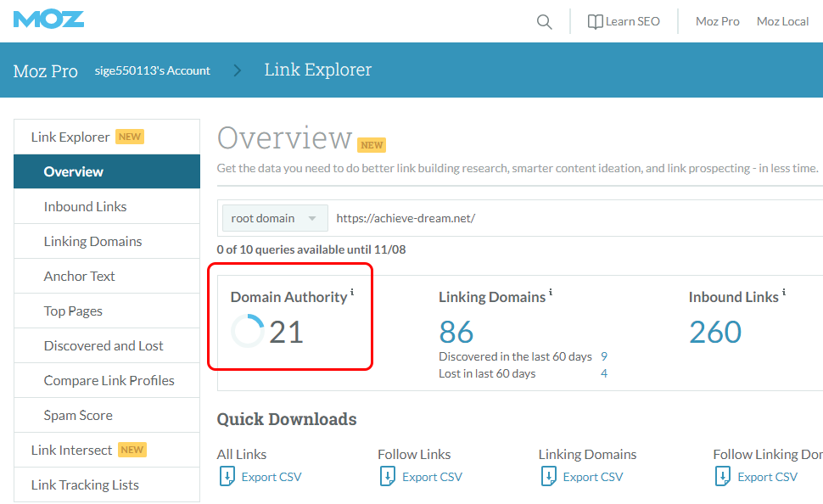This screenshot has height=504, width=823.
Task: Click 'Lost in last 60 days' text
Action: point(487,373)
